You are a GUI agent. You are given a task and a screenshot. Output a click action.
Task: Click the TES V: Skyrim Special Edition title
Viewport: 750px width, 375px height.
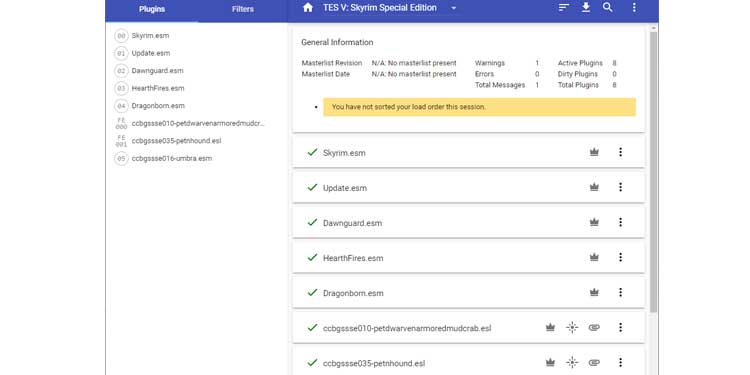tap(380, 8)
